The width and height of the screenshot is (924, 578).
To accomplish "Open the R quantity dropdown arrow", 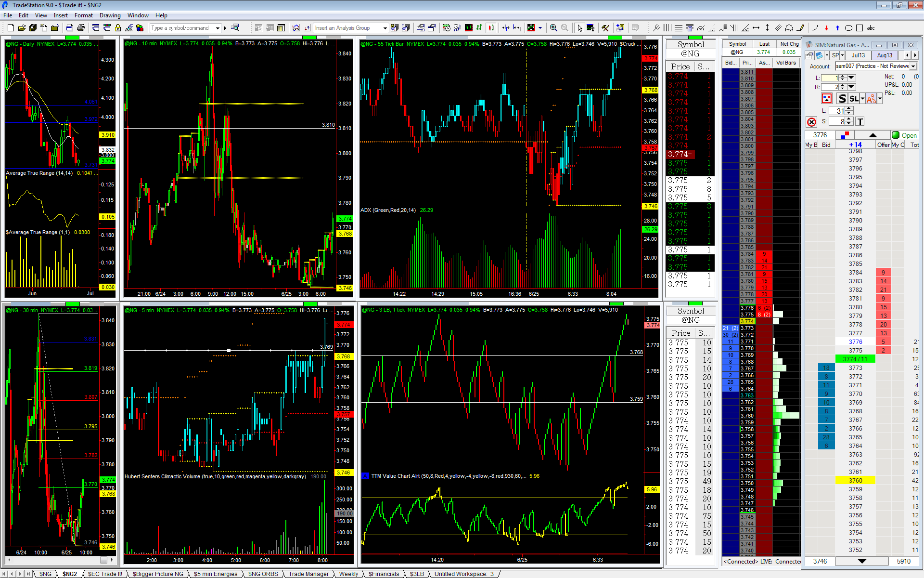I will (x=851, y=87).
